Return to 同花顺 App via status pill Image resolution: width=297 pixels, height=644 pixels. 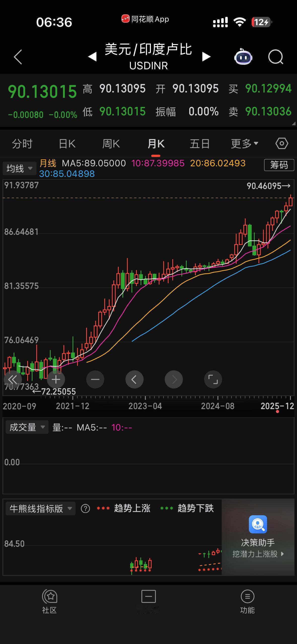coord(145,19)
